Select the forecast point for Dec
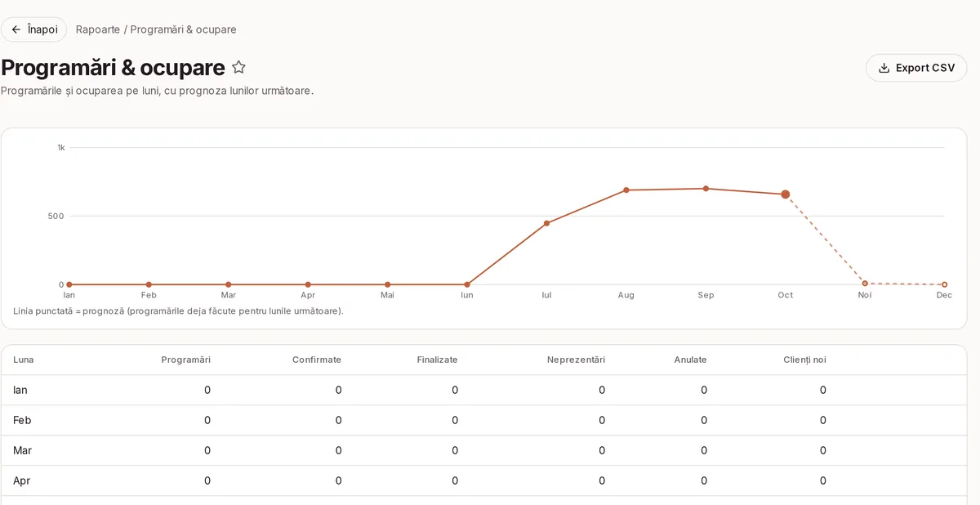This screenshot has height=505, width=980. coord(945,284)
